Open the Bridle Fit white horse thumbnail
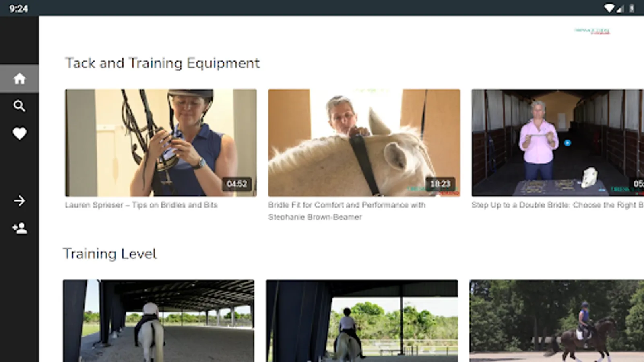Viewport: 644px width, 362px height. click(x=364, y=143)
